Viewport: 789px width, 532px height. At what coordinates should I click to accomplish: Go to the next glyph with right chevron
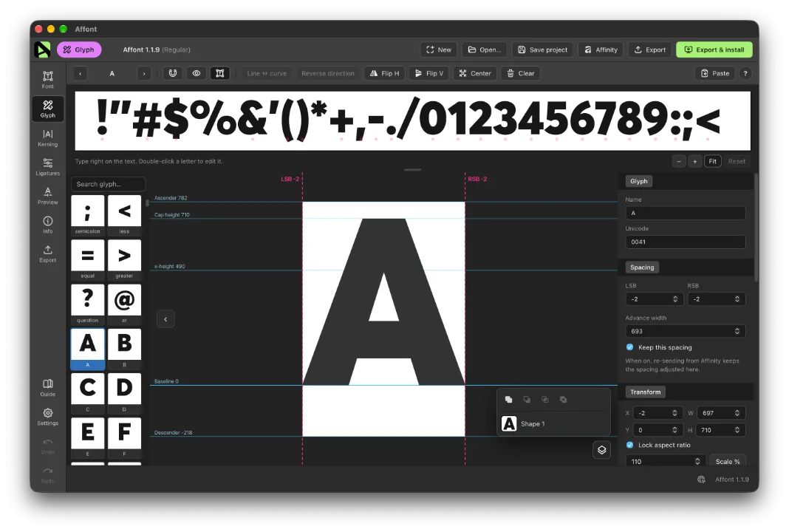(144, 73)
